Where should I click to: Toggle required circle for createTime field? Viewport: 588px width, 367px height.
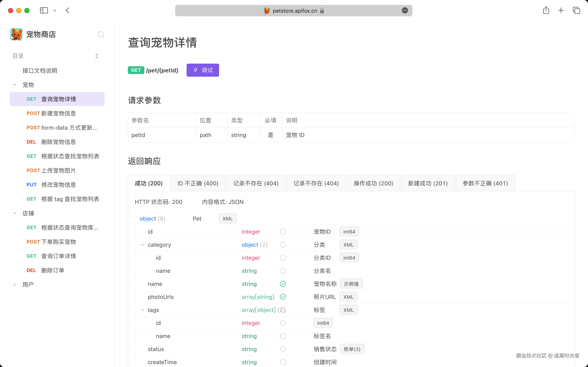(283, 362)
